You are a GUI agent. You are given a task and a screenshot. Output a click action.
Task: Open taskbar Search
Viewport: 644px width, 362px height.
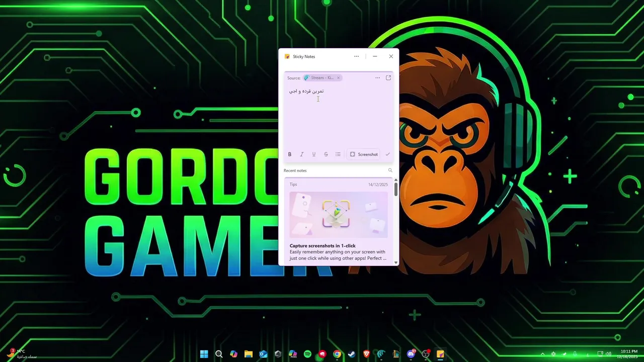click(x=219, y=354)
